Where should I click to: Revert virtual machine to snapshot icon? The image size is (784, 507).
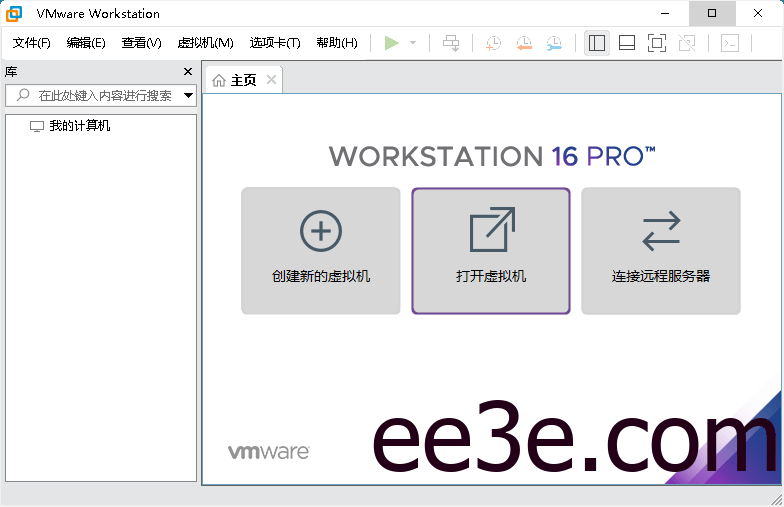[524, 43]
